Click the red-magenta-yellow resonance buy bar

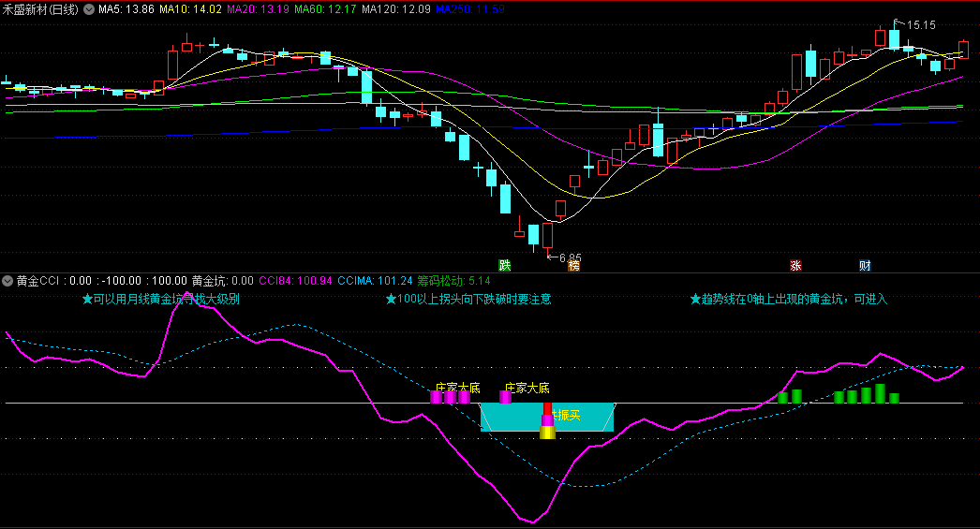(547, 421)
